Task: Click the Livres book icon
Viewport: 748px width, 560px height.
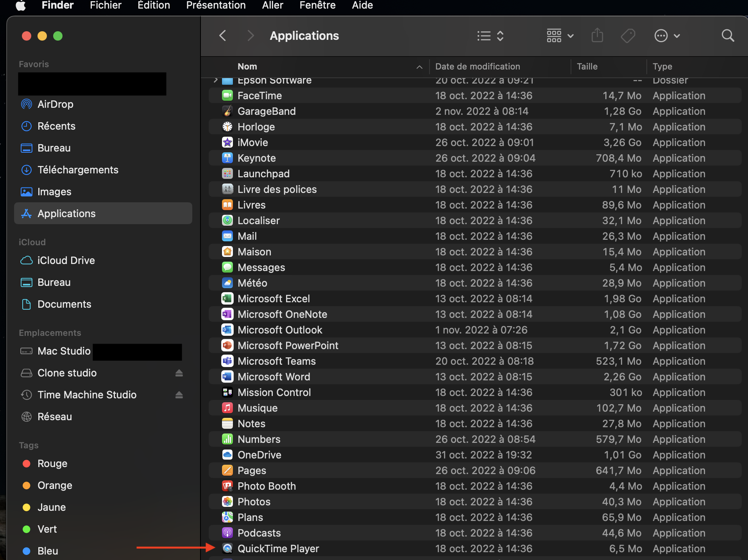Action: (227, 205)
